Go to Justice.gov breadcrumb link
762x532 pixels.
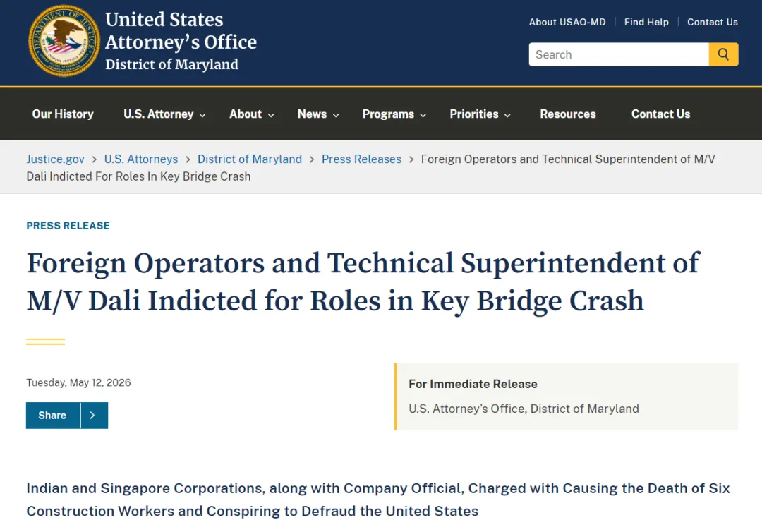(x=56, y=159)
